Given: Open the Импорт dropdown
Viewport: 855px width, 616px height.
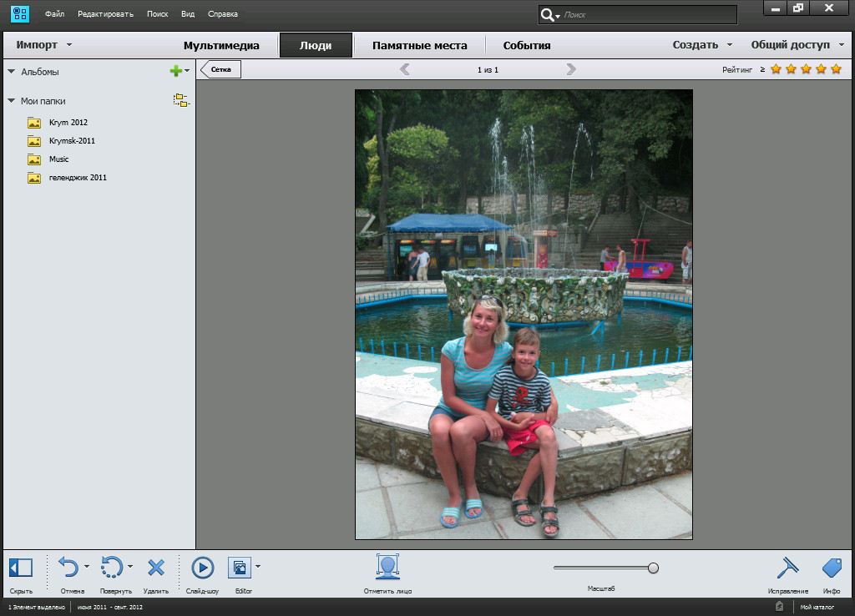Looking at the screenshot, I should (x=43, y=45).
